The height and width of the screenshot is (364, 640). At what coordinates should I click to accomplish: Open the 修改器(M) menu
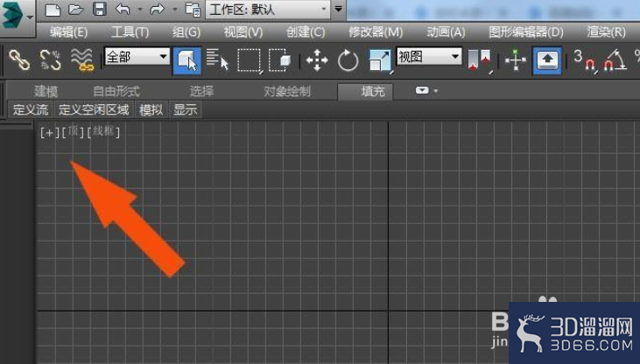click(376, 32)
